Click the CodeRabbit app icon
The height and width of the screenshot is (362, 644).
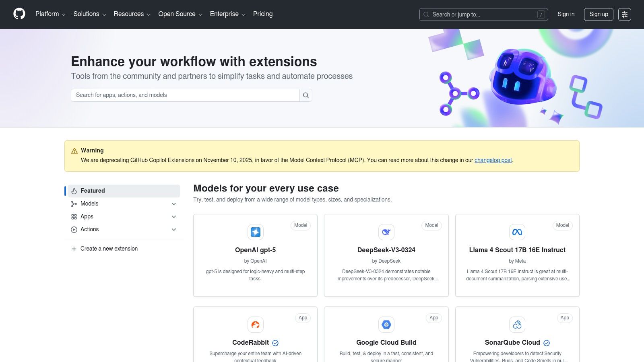(255, 325)
